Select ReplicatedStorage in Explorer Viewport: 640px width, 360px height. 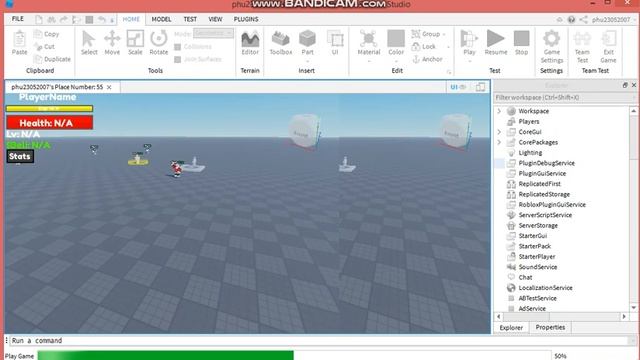tap(544, 194)
